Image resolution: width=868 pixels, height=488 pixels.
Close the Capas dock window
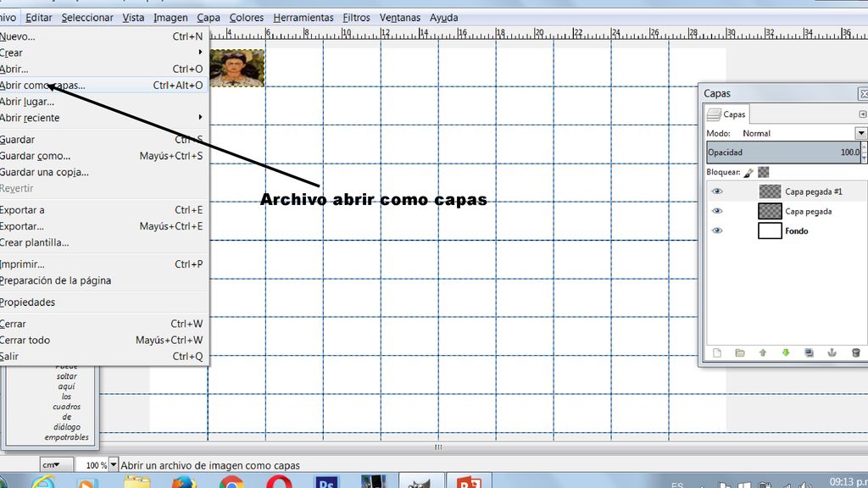[863, 93]
